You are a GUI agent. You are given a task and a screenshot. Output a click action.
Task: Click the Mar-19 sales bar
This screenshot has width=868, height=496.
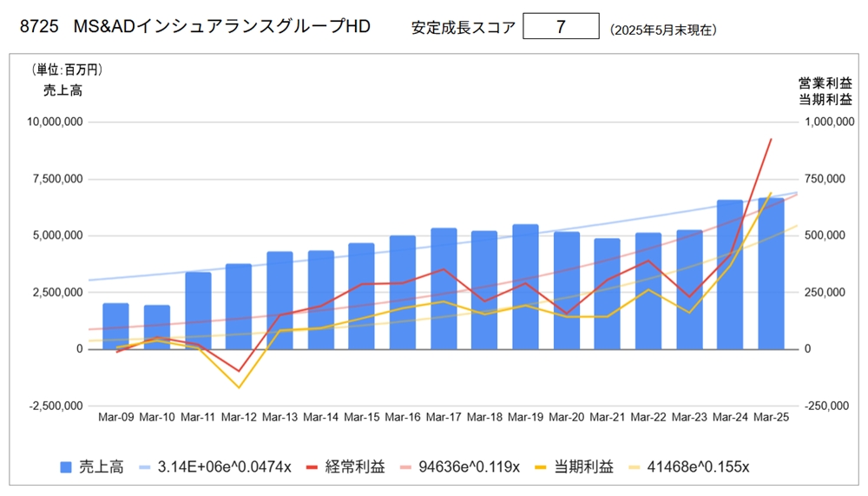525,287
